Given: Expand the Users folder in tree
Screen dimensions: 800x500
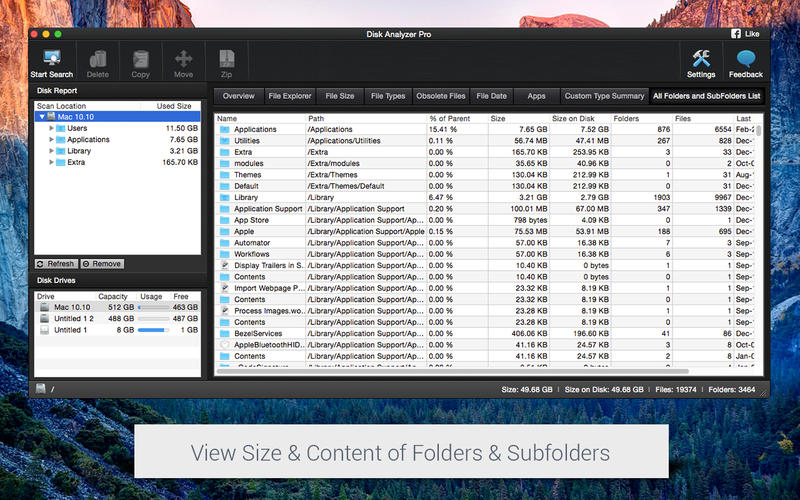Looking at the screenshot, I should point(51,128).
